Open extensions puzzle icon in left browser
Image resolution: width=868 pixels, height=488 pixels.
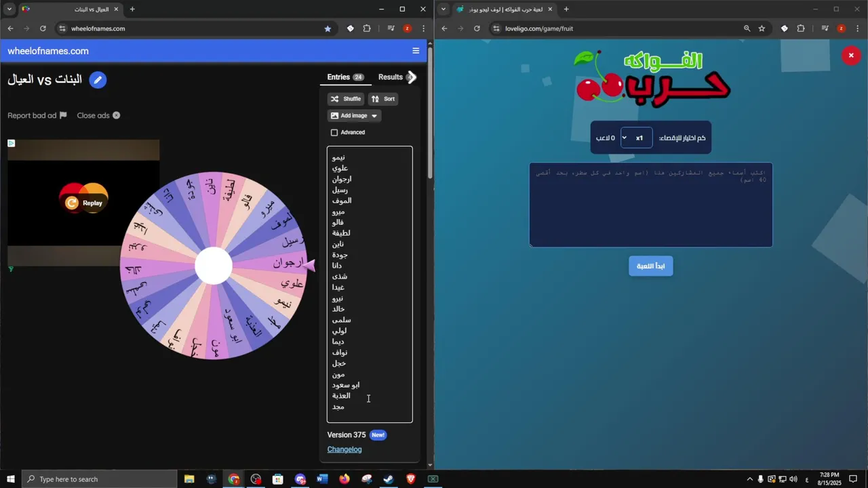[x=367, y=28]
